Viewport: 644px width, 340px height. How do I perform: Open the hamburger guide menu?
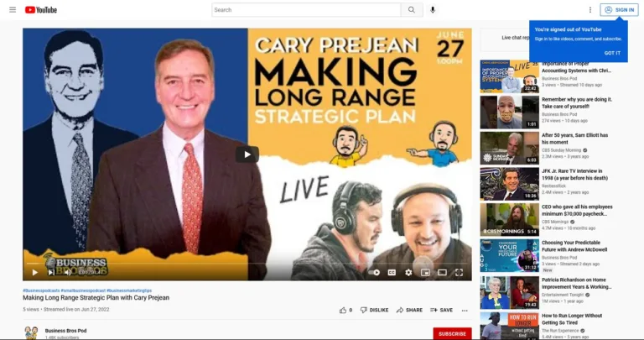click(x=13, y=10)
